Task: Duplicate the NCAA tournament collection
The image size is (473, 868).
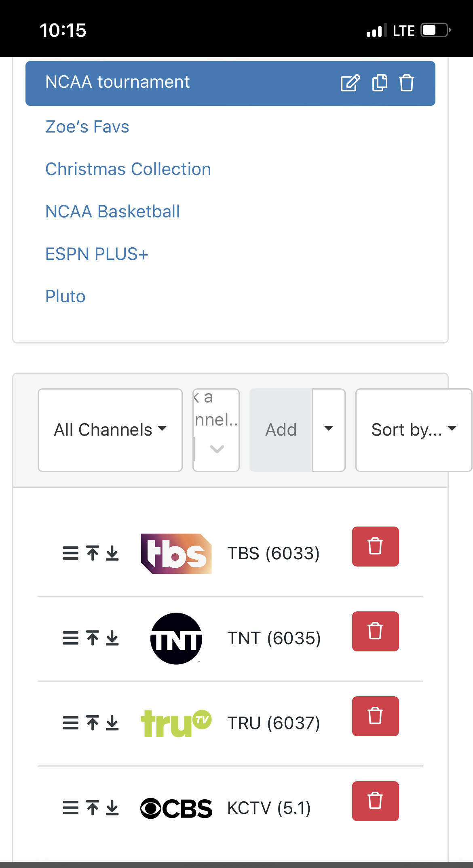Action: (x=380, y=83)
